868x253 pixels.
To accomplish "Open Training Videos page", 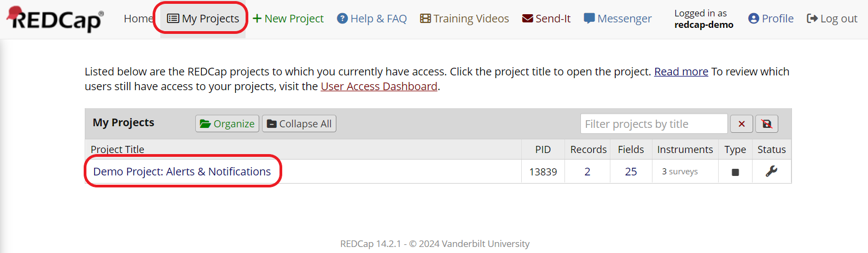I will pos(464,19).
